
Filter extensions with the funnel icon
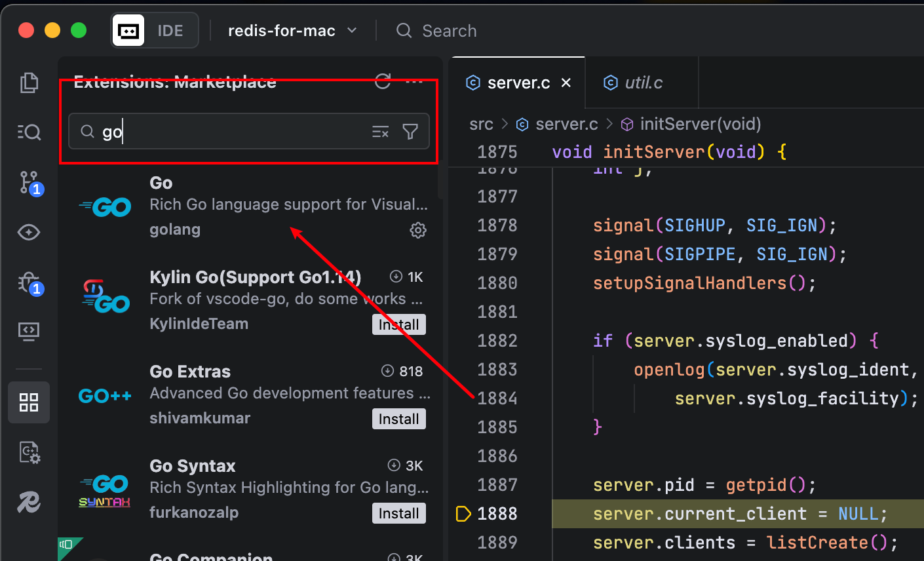[410, 132]
